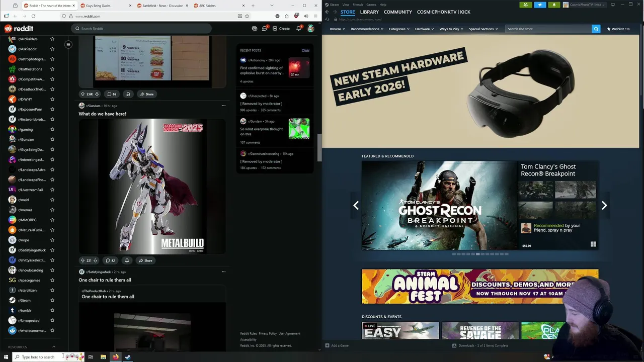Expand Steam Special Sections dropdown
This screenshot has height=362, width=644.
tap(483, 29)
